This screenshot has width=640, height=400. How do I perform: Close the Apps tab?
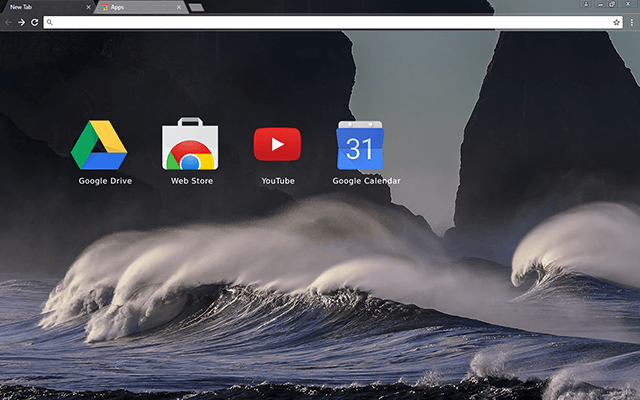click(179, 6)
